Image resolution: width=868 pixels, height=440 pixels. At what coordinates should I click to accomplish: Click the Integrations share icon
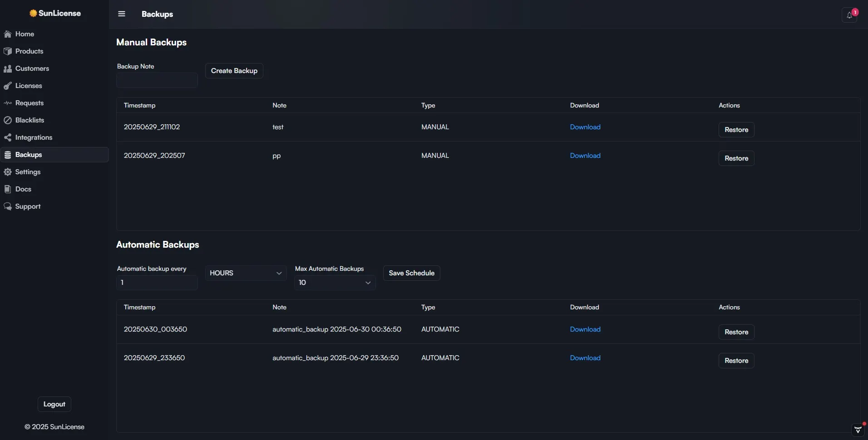(8, 137)
